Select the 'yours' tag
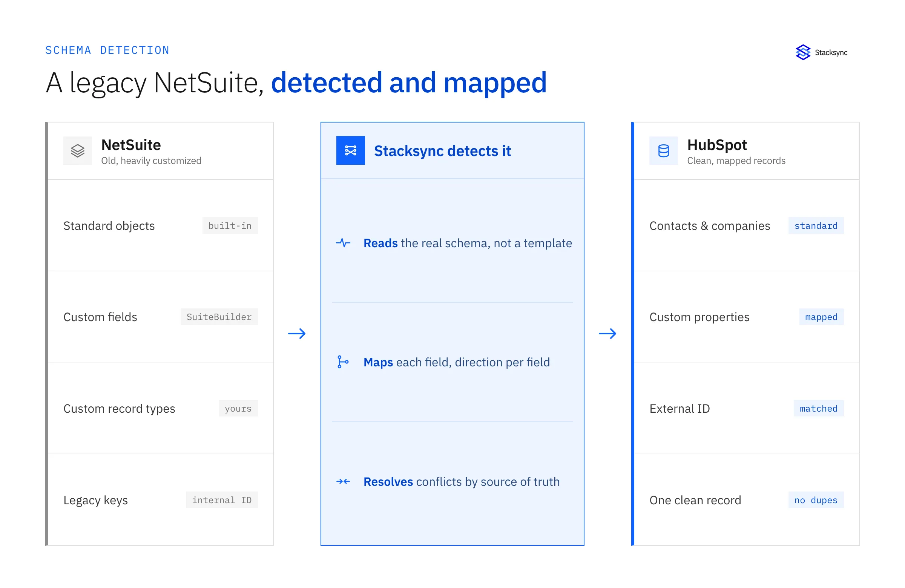 [238, 408]
